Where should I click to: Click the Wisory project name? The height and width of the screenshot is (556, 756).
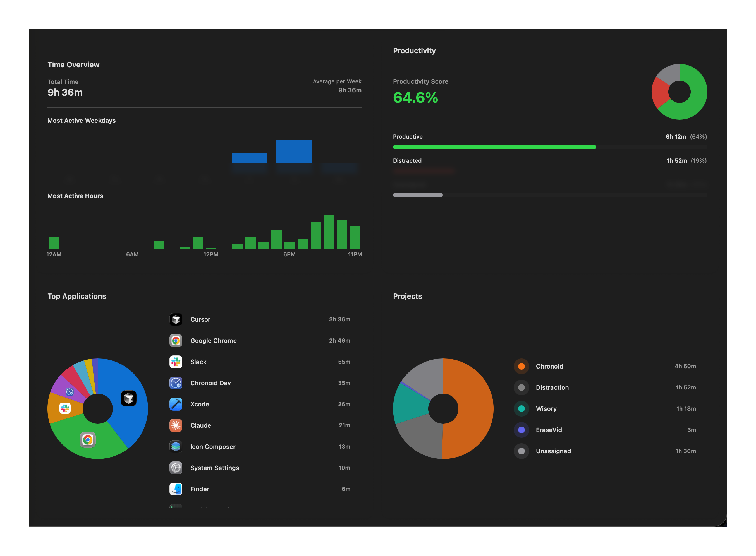(546, 409)
